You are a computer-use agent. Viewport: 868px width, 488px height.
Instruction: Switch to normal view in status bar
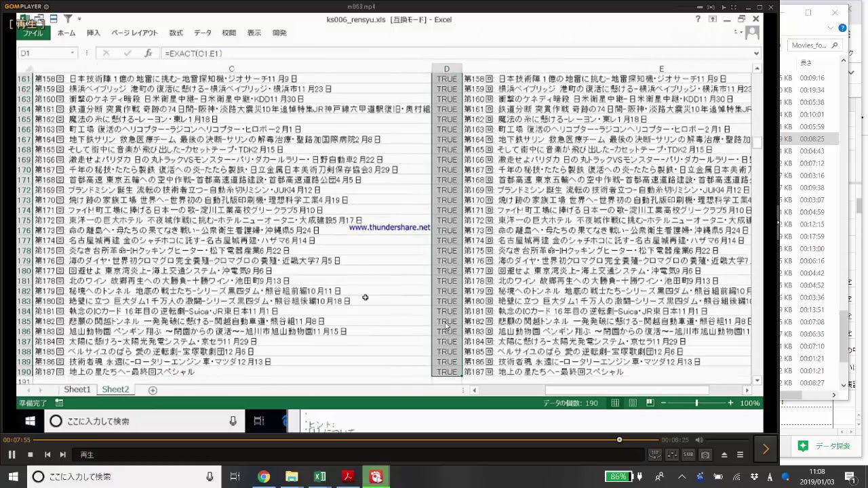click(x=615, y=403)
